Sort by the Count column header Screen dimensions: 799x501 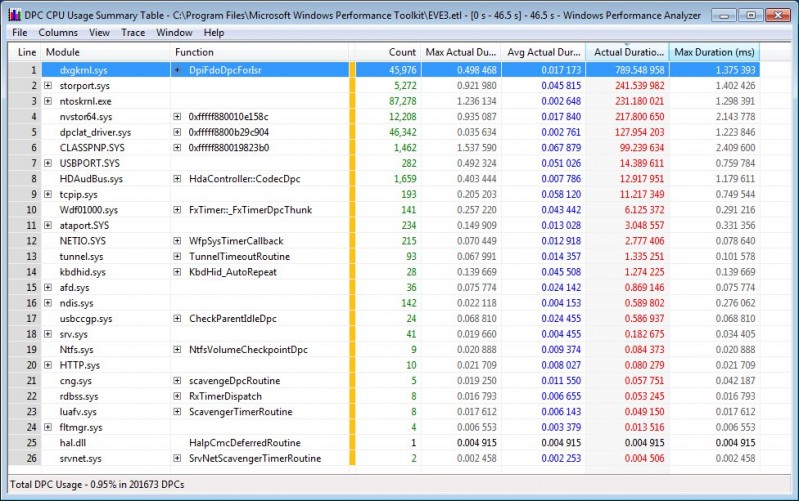point(388,52)
